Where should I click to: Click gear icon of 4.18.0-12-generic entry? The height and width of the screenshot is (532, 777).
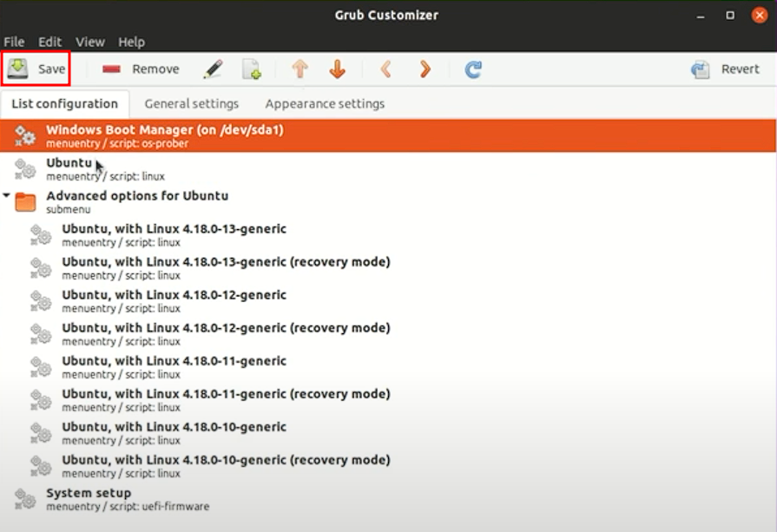point(41,301)
